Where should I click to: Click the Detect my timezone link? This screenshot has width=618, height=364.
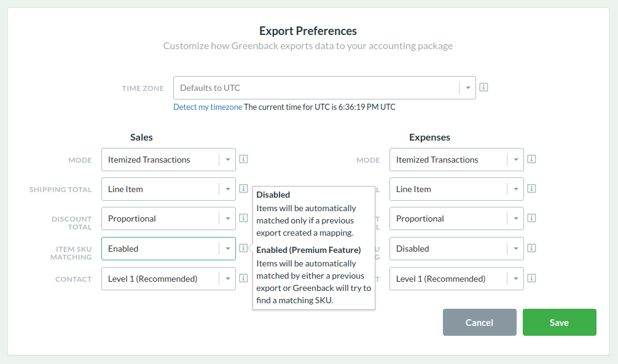(208, 107)
